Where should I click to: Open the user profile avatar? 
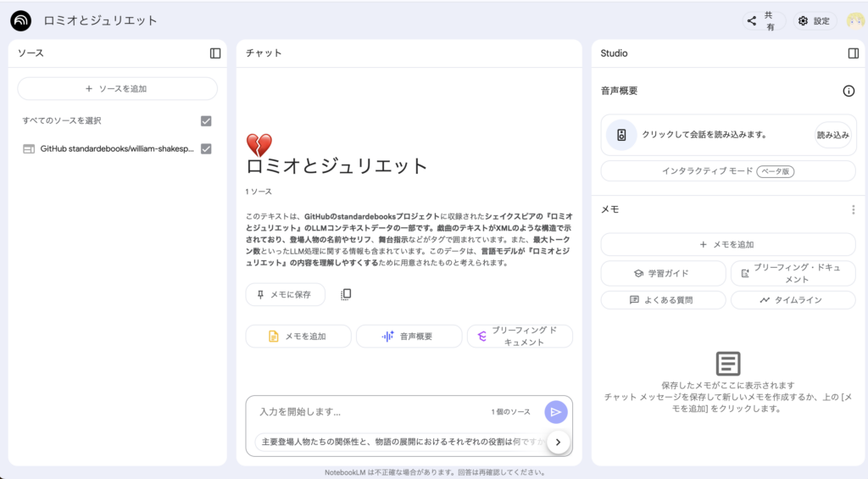pos(854,21)
